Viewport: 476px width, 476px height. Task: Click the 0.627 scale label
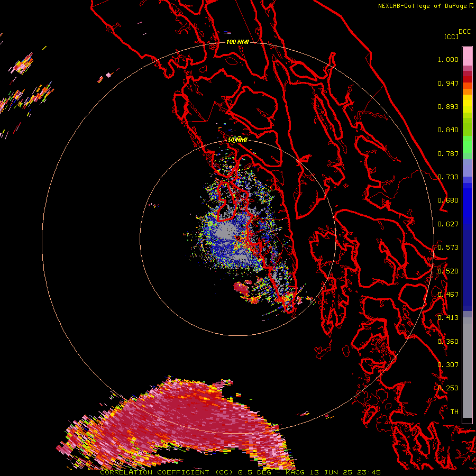[x=448, y=224]
